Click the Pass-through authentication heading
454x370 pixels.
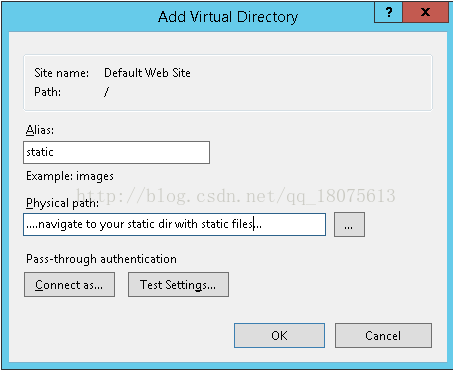[x=101, y=259]
